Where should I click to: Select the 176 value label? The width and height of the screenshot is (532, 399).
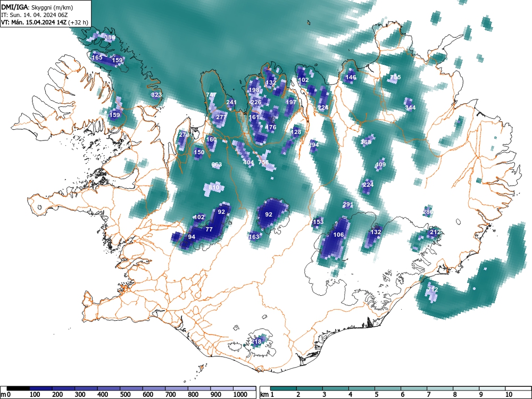click(x=271, y=127)
